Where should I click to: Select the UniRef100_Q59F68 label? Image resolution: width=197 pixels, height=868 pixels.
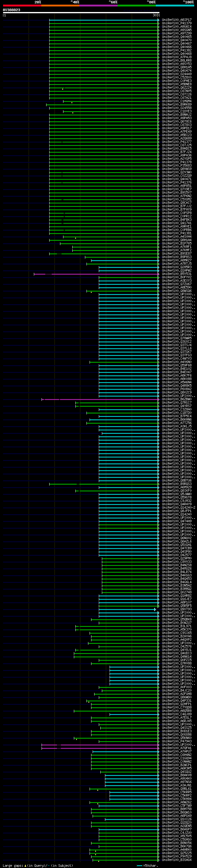click(x=177, y=365)
